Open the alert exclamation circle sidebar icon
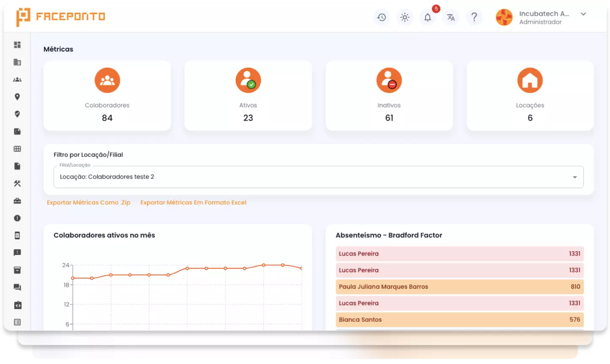Image resolution: width=610 pixels, height=364 pixels. (x=17, y=218)
